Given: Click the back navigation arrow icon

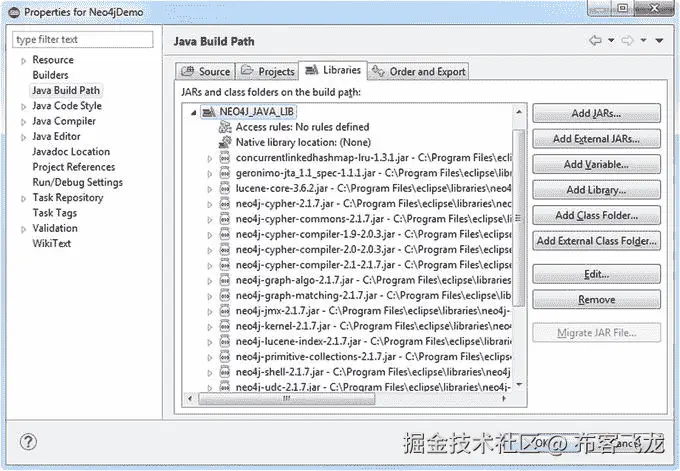Looking at the screenshot, I should pos(595,40).
